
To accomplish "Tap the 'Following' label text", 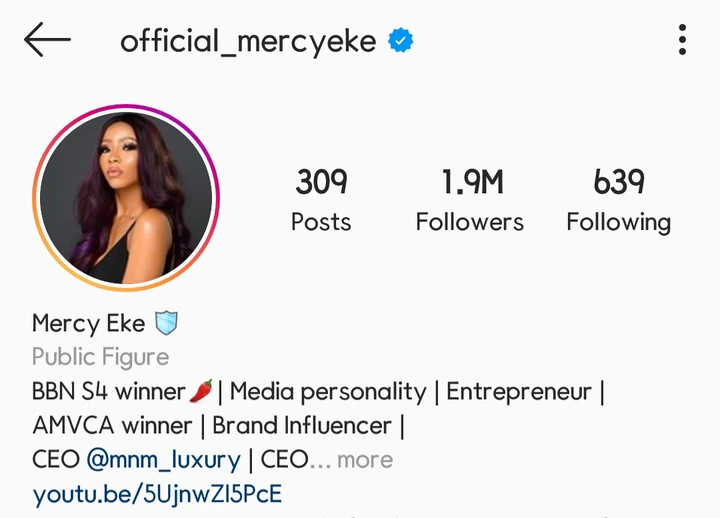I will click(619, 223).
